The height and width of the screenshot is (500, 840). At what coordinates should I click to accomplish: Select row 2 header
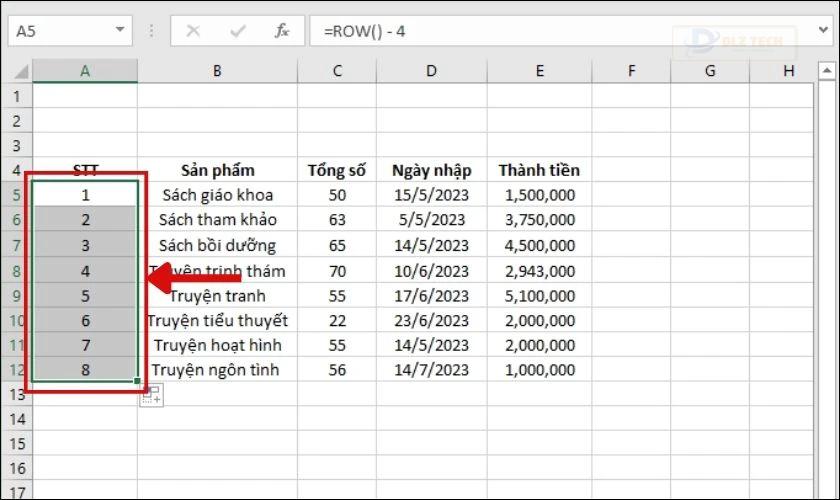click(x=17, y=121)
